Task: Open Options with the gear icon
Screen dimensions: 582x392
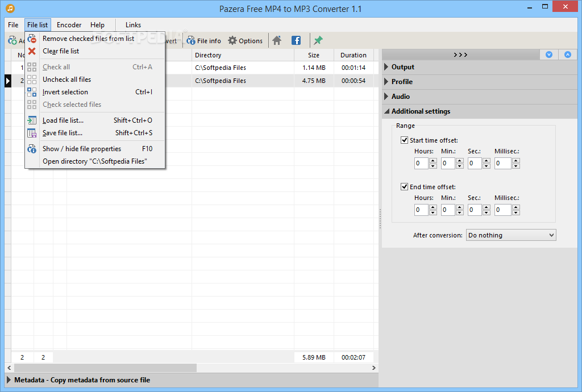Action: pos(232,40)
